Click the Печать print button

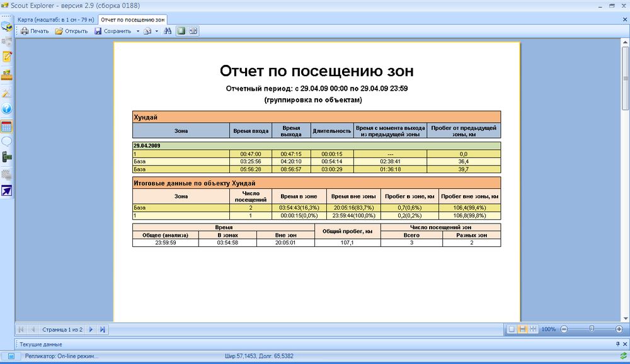pos(35,31)
